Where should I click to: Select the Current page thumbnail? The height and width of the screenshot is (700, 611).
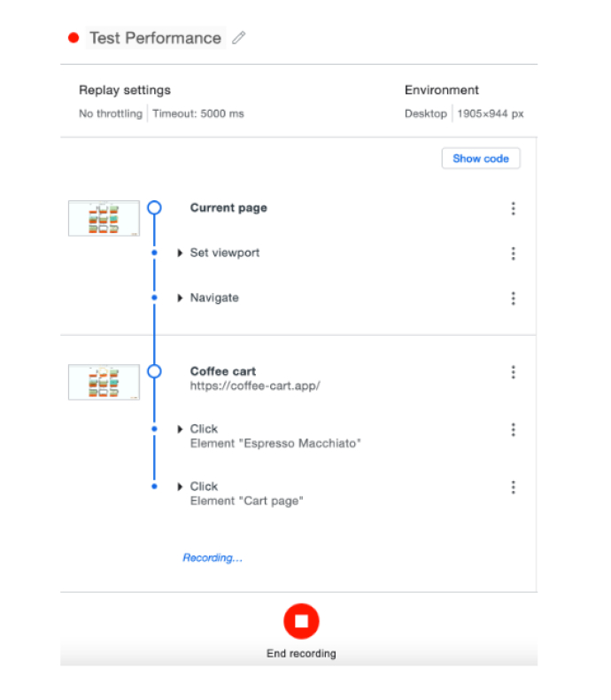(104, 218)
